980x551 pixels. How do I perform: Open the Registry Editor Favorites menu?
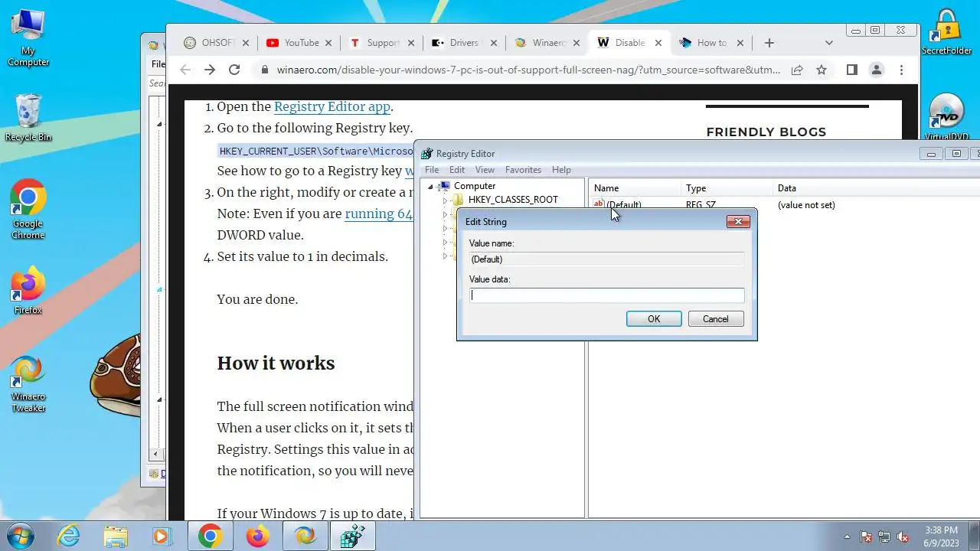tap(523, 170)
